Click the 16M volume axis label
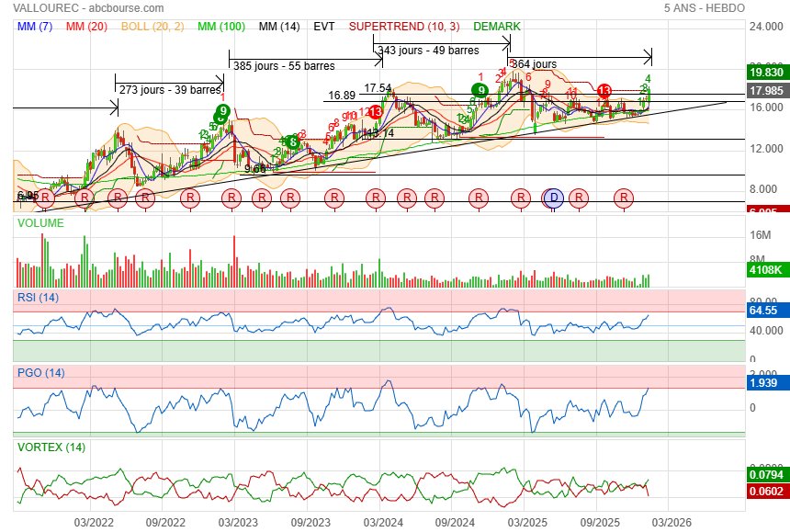This screenshot has height=532, width=790. click(x=761, y=235)
